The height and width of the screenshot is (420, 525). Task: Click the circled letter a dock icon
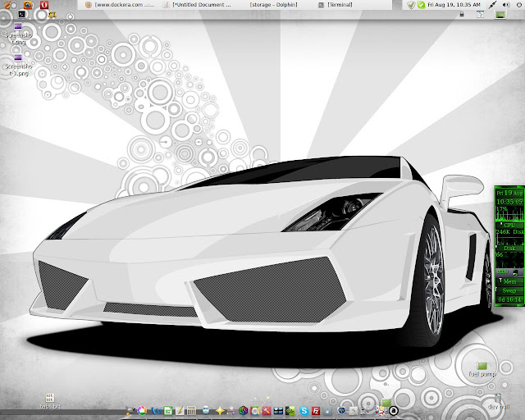pos(394,411)
